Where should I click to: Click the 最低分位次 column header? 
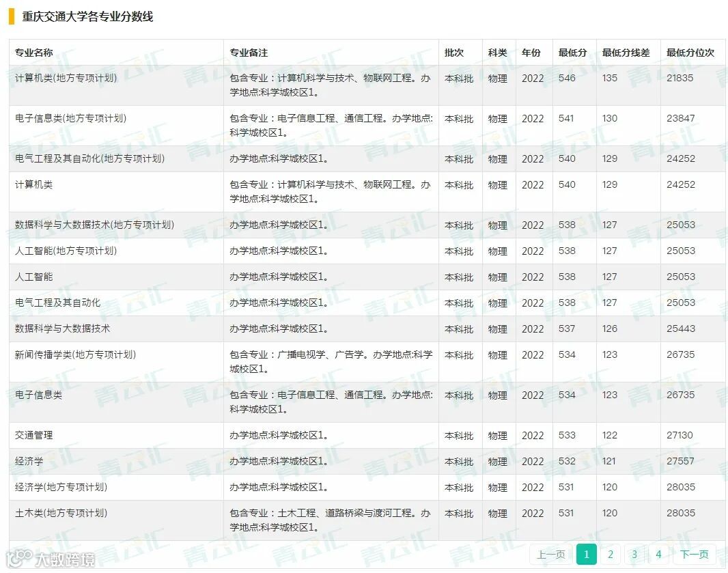pyautogui.click(x=690, y=53)
